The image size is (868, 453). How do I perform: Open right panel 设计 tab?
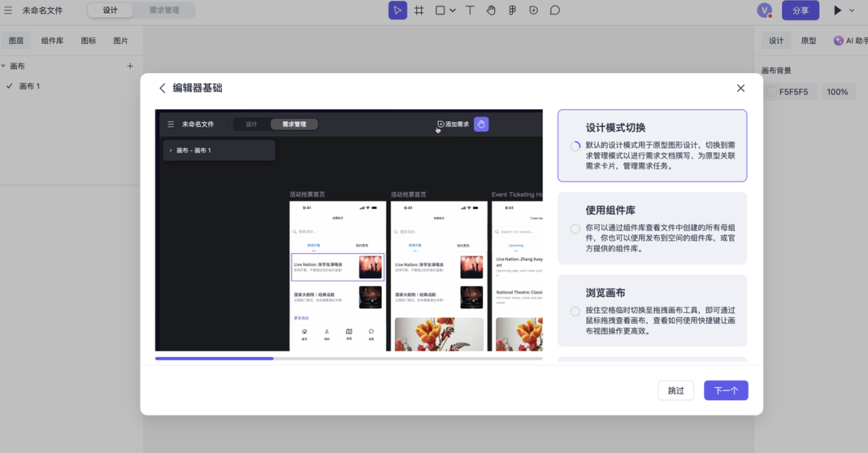point(776,40)
